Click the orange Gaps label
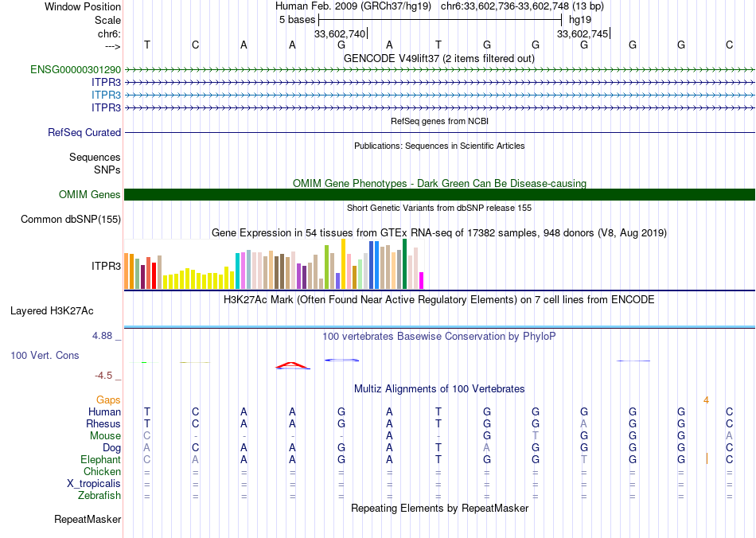The height and width of the screenshot is (538, 756). coord(108,400)
